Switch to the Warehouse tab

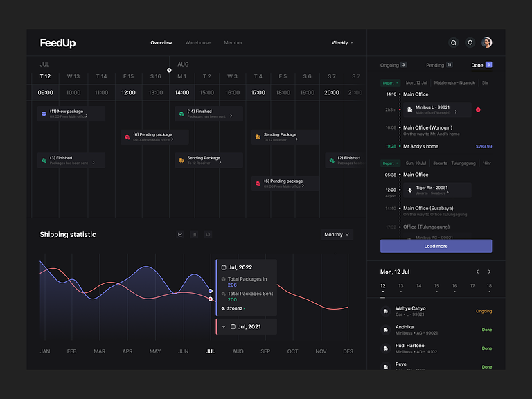197,43
